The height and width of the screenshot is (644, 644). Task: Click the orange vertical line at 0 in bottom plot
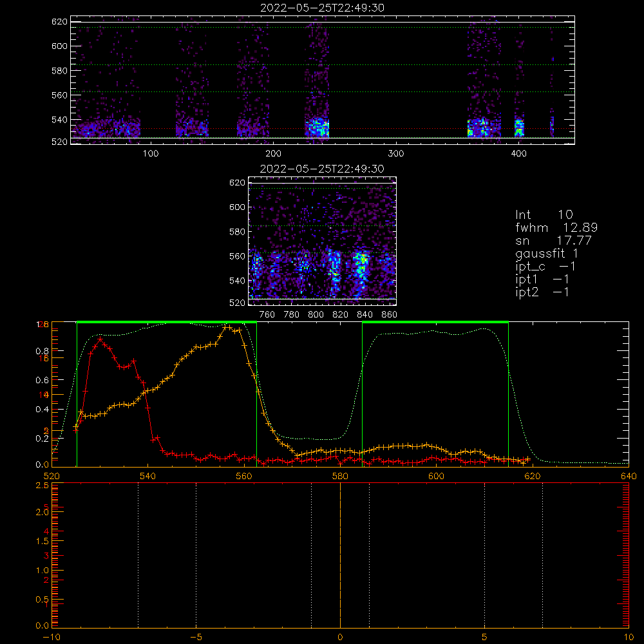[x=340, y=555]
